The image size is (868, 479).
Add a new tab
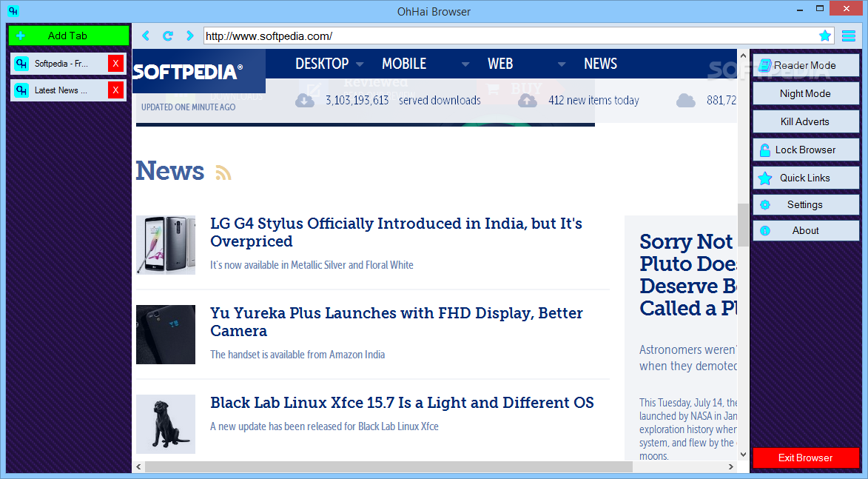tap(69, 36)
